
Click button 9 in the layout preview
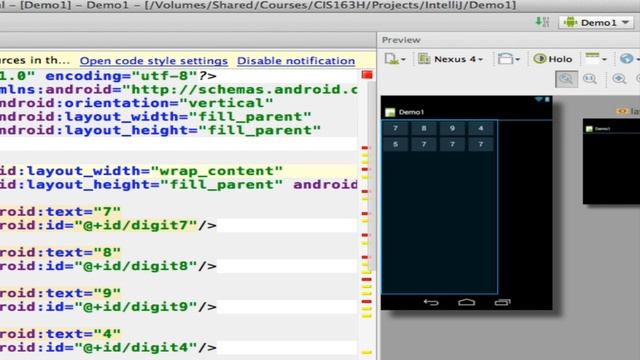(x=452, y=129)
